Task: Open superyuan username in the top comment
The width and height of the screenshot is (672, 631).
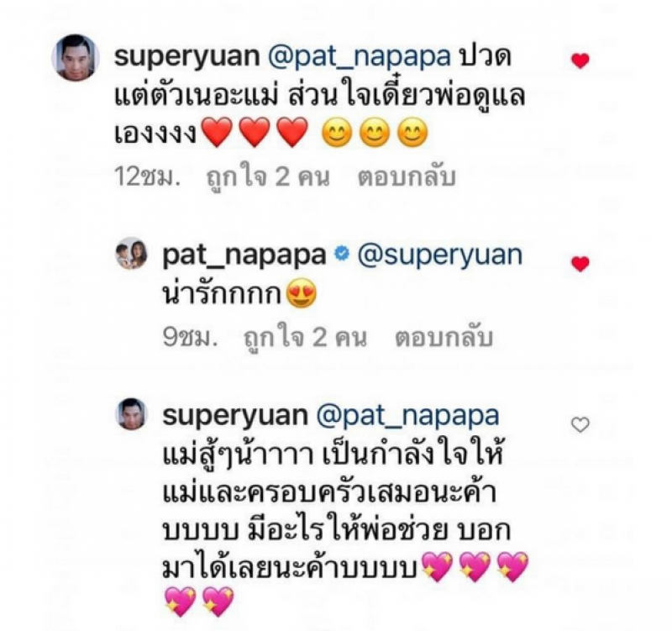Action: (186, 58)
